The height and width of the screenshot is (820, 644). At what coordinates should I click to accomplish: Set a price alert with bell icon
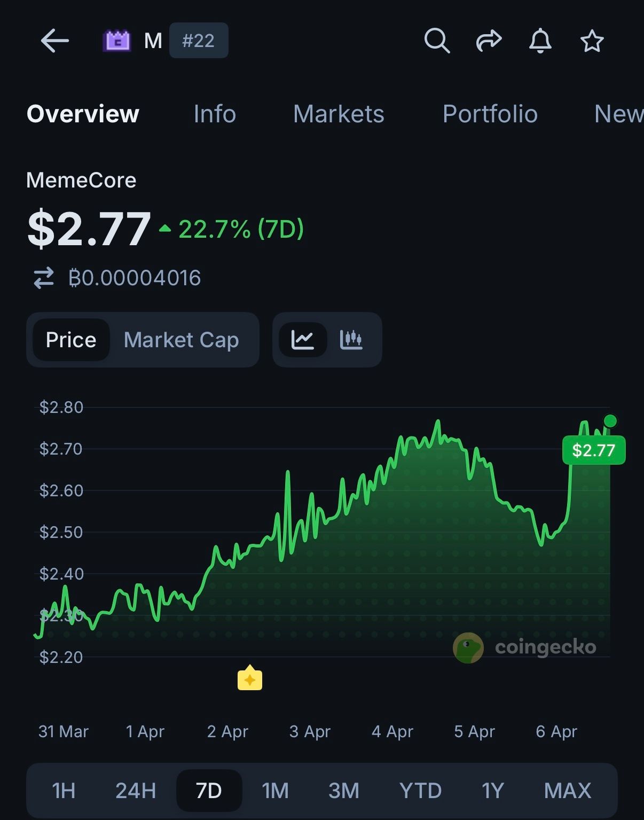click(540, 41)
